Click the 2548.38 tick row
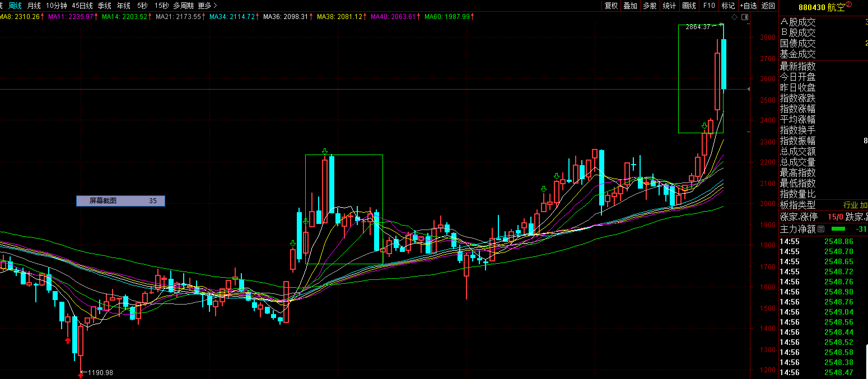Image resolution: width=868 pixels, height=379 pixels. point(823,362)
